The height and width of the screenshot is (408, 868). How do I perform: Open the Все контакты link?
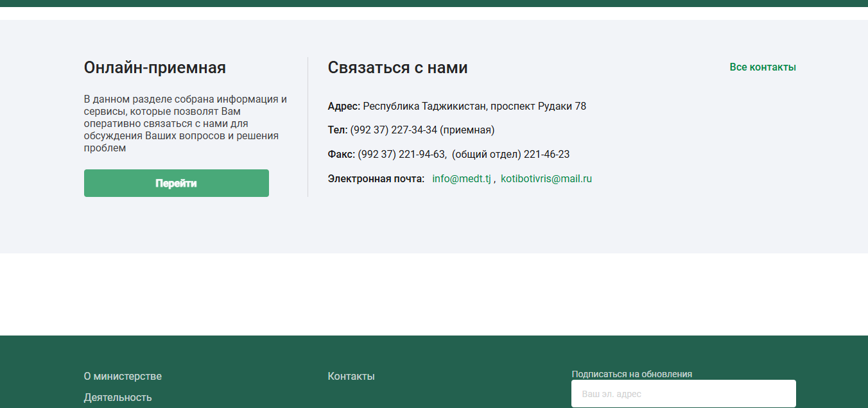[x=762, y=67]
